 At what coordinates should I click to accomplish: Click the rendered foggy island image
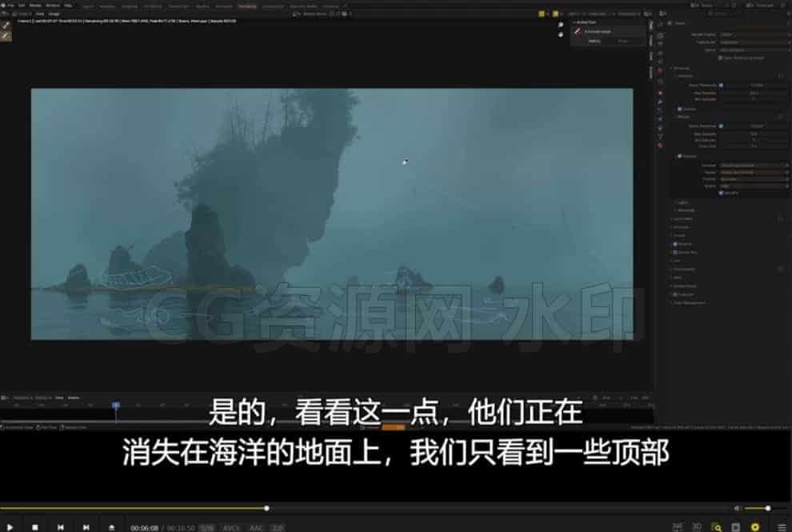332,214
